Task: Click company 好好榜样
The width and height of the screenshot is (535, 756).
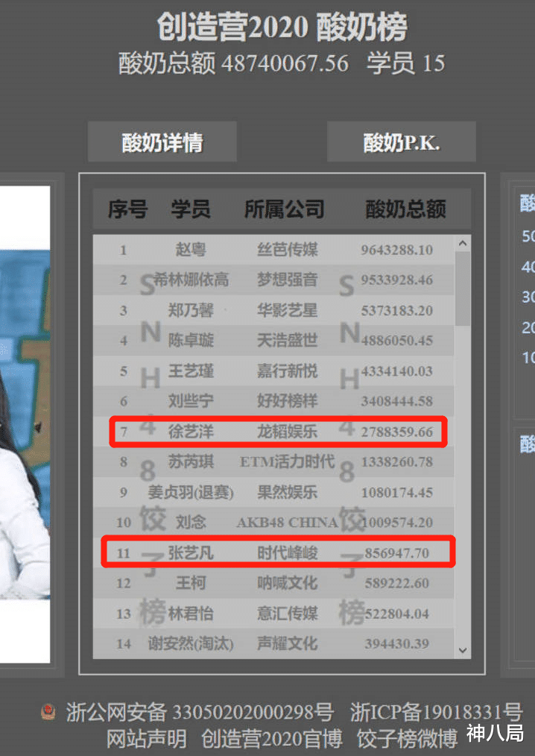Action: tap(288, 401)
